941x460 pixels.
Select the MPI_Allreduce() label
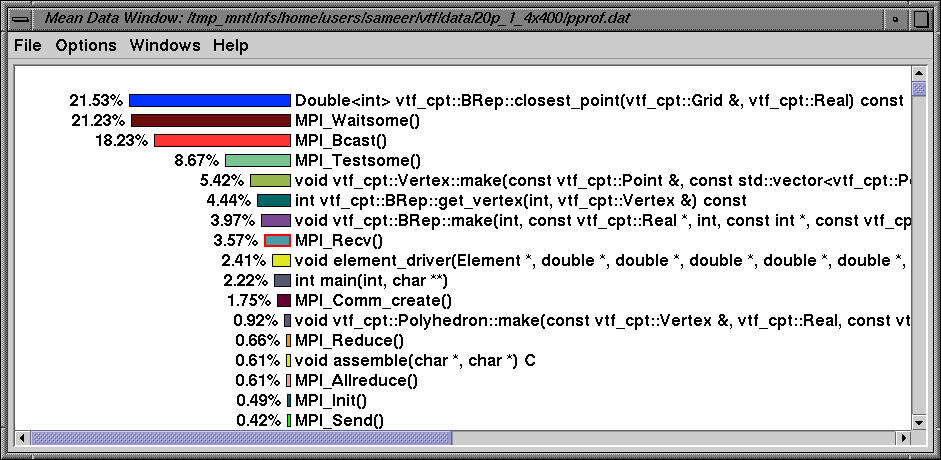pyautogui.click(x=356, y=381)
